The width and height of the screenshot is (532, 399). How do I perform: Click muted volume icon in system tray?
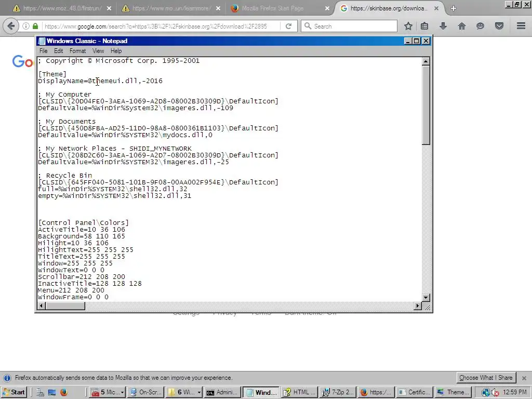coord(495,393)
